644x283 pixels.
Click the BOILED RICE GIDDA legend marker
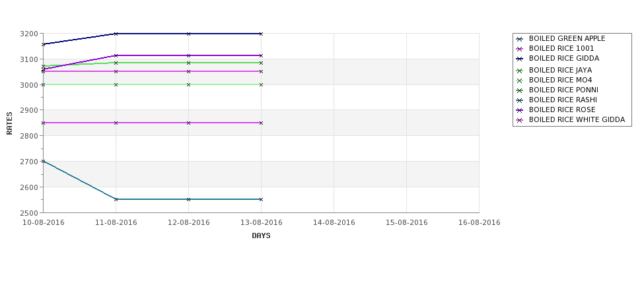[x=520, y=59]
